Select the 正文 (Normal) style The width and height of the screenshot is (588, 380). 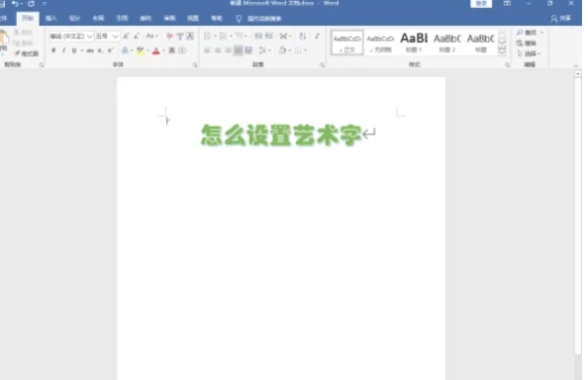346,43
